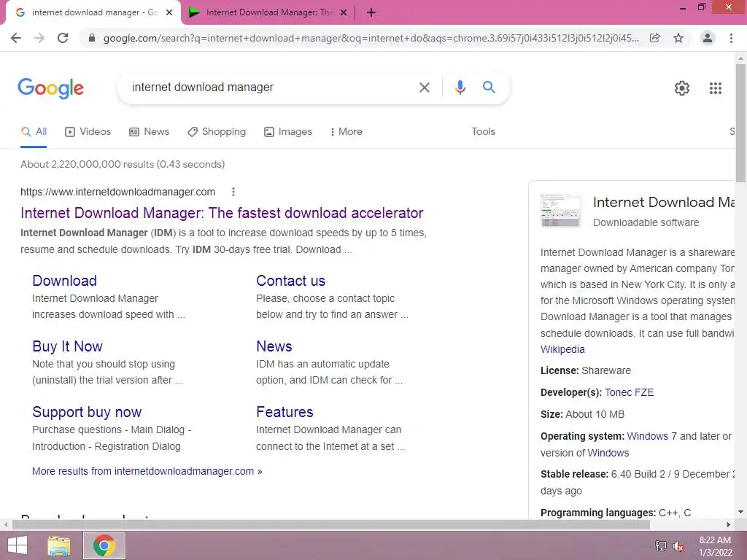
Task: Open the search Tools options
Action: pyautogui.click(x=483, y=131)
